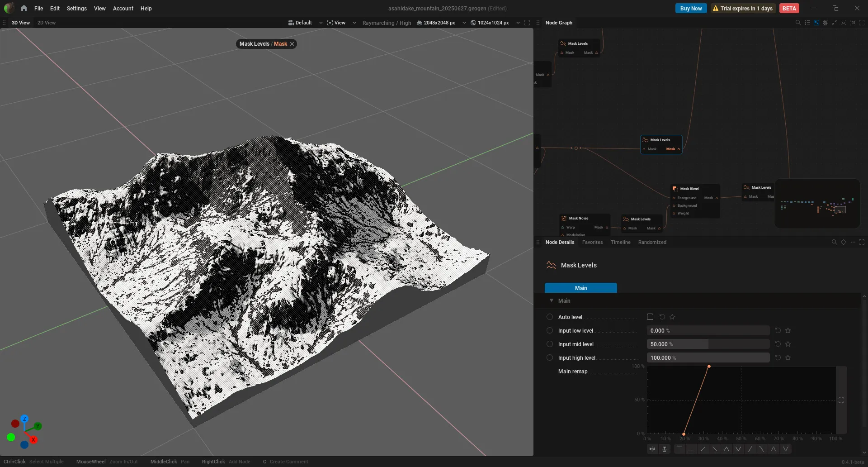868x467 pixels.
Task: Click the home icon in title bar
Action: pos(24,8)
